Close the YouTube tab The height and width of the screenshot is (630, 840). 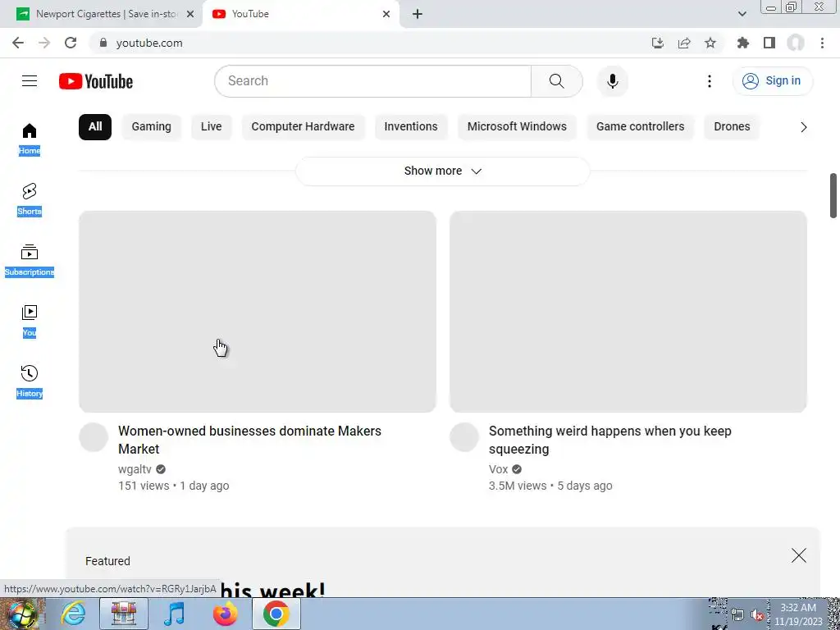[386, 14]
